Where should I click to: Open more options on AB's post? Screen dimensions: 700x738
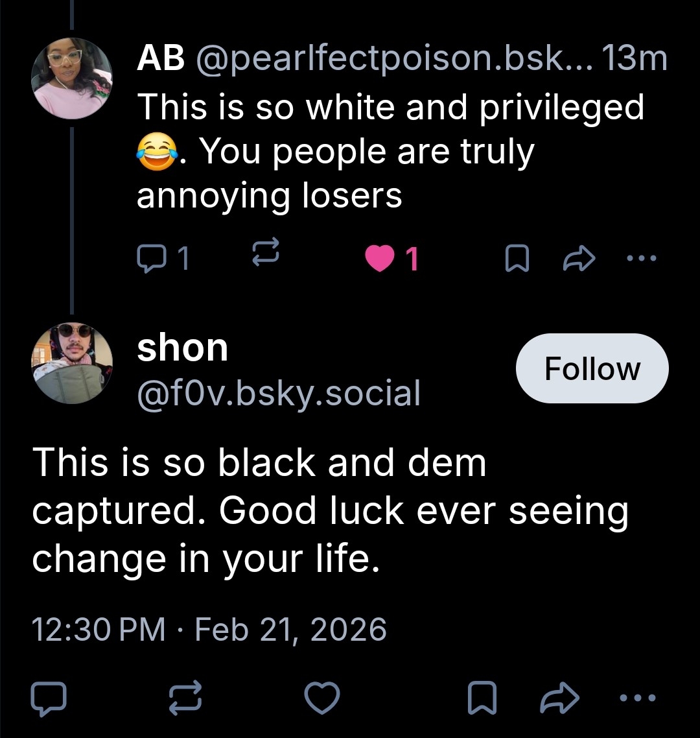(642, 258)
